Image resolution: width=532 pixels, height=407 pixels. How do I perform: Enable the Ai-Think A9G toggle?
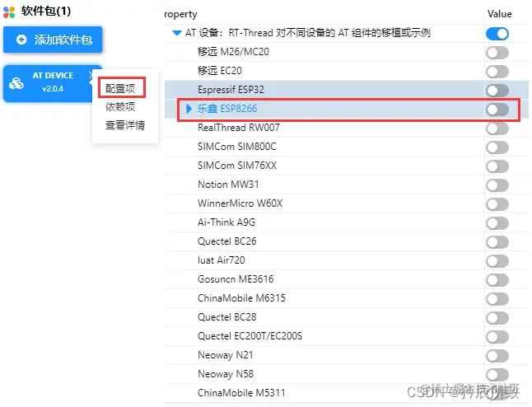tap(497, 223)
